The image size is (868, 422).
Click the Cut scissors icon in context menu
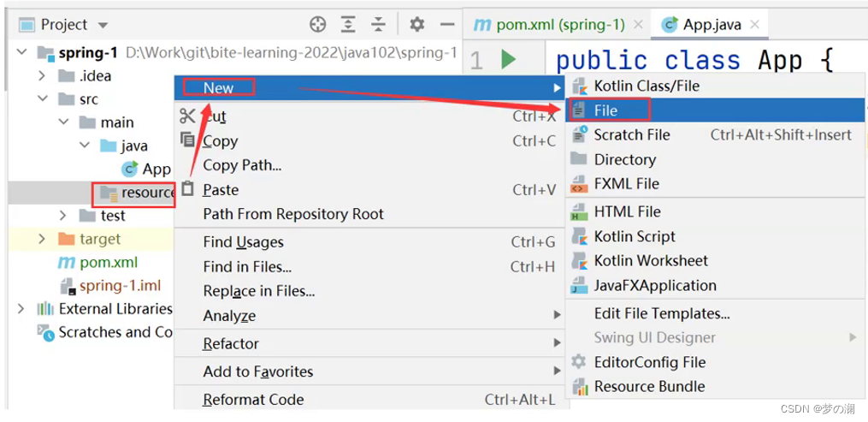[x=187, y=116]
